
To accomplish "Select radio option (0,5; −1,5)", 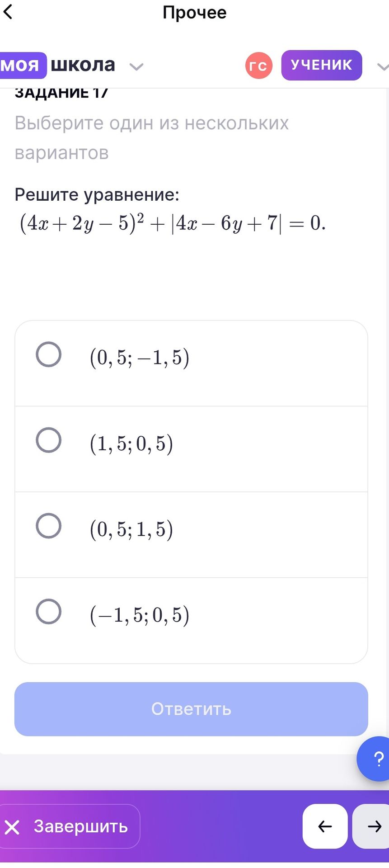I will [x=49, y=354].
